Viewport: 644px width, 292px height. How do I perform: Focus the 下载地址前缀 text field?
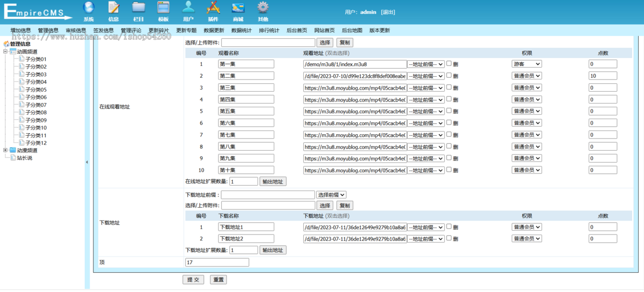point(268,195)
